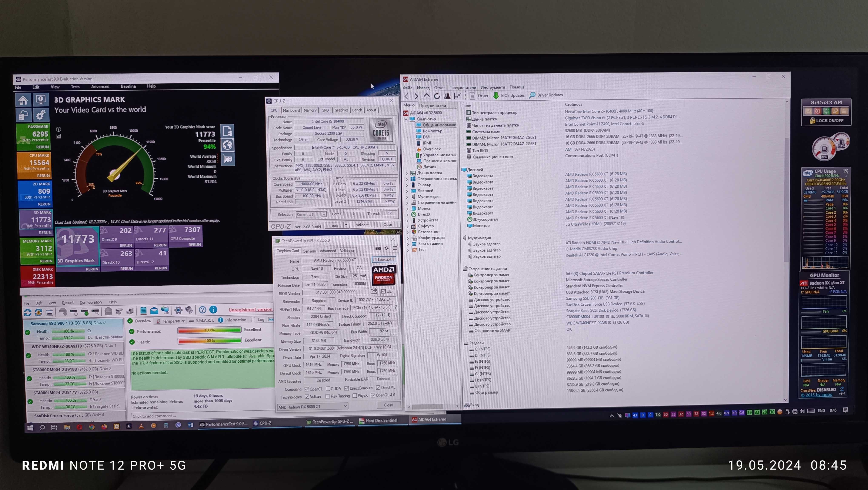
Task: Open VLC from the taskbar
Action: tap(141, 426)
